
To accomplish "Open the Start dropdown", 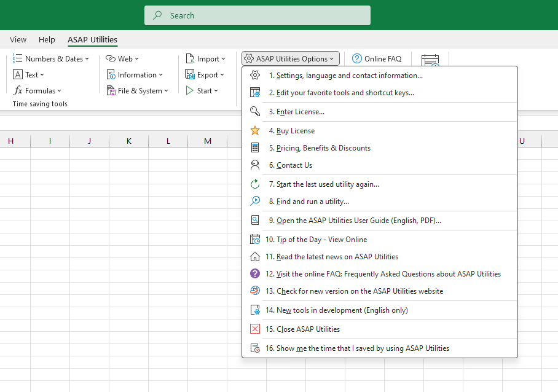I will 202,91.
